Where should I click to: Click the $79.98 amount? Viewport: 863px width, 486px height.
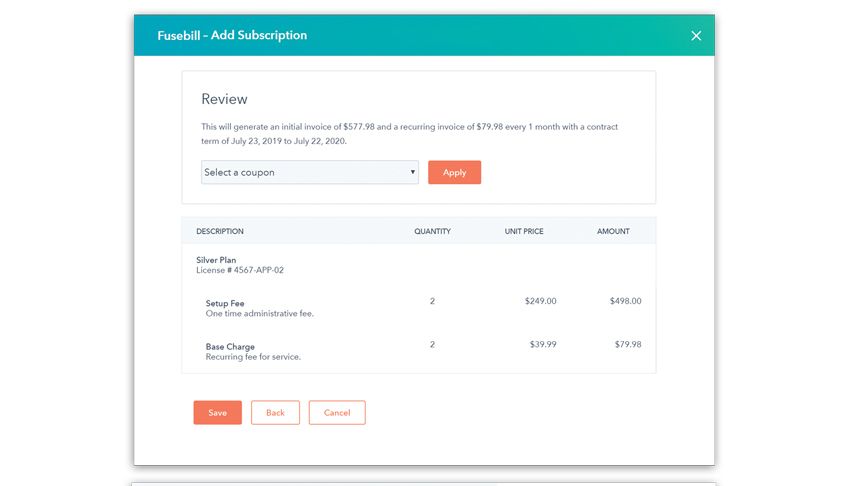pyautogui.click(x=628, y=345)
